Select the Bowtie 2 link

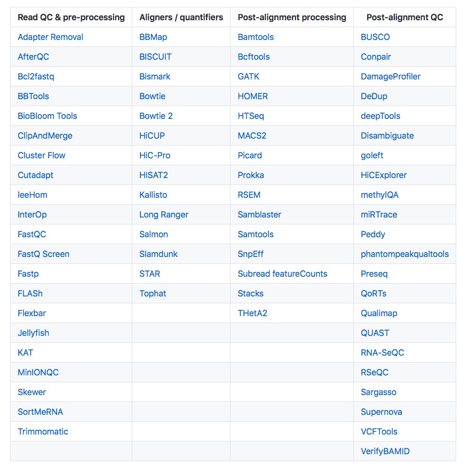point(156,116)
